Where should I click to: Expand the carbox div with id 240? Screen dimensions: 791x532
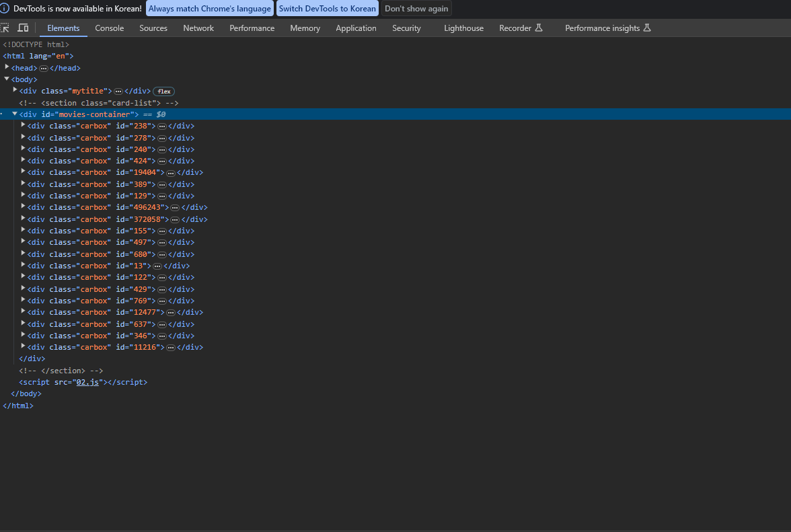[x=23, y=149]
